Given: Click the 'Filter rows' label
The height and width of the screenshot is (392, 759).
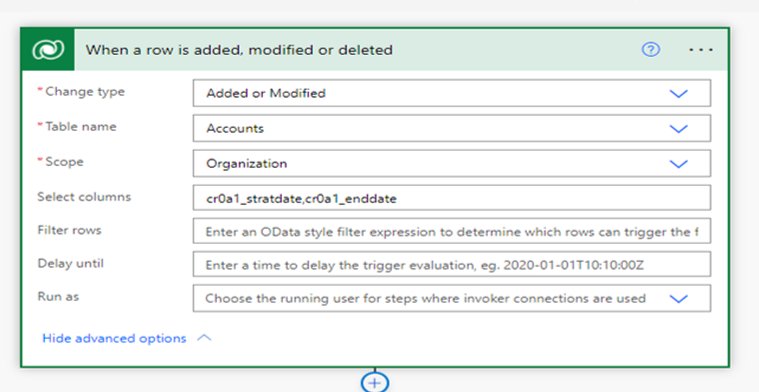Looking at the screenshot, I should [x=69, y=230].
